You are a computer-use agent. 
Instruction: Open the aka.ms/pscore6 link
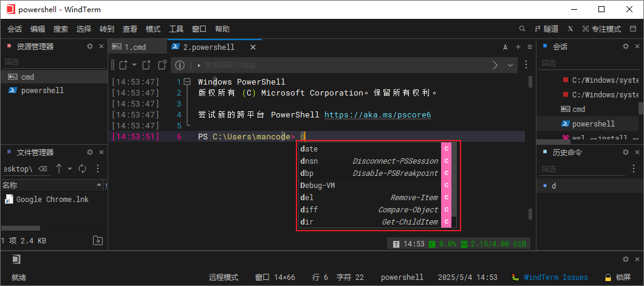point(377,114)
